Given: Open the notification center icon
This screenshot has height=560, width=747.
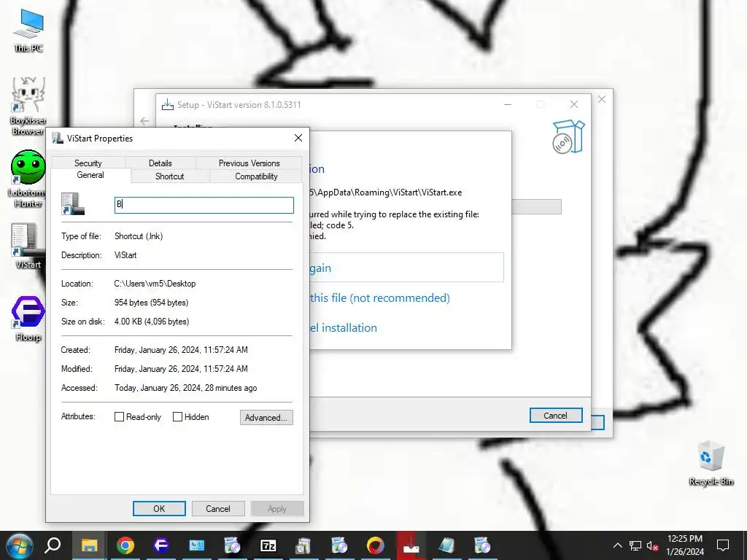Looking at the screenshot, I should click(723, 545).
